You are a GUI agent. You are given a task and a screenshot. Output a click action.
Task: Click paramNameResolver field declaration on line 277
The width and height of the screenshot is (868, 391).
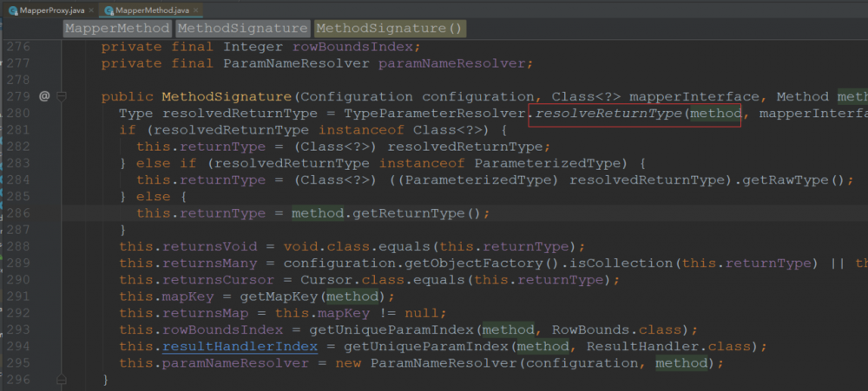(x=450, y=63)
